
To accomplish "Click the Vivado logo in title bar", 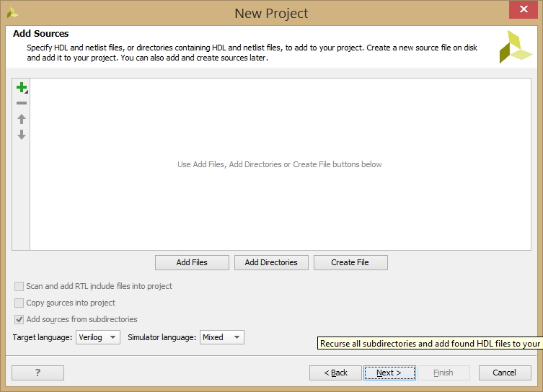I will 12,13.
